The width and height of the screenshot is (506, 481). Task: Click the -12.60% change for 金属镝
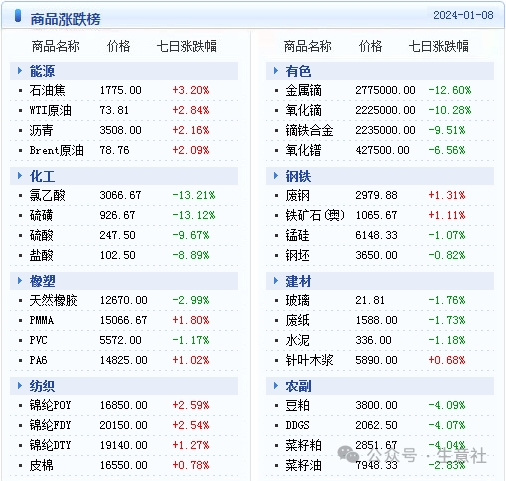coord(450,90)
